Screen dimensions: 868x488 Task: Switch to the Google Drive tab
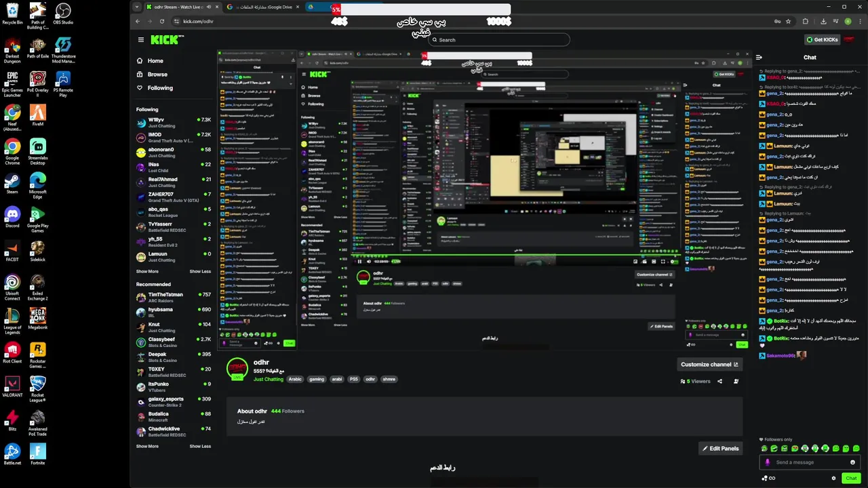[263, 7]
